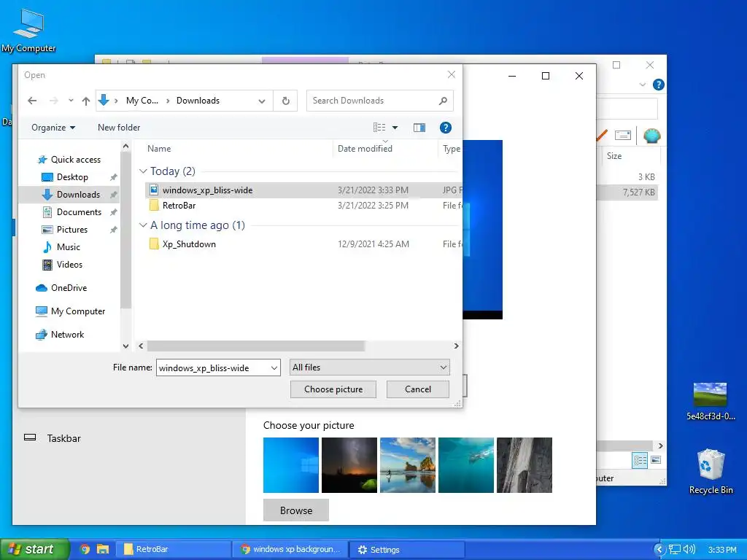
Task: Choose the Windows blue background thumbnail
Action: (291, 464)
